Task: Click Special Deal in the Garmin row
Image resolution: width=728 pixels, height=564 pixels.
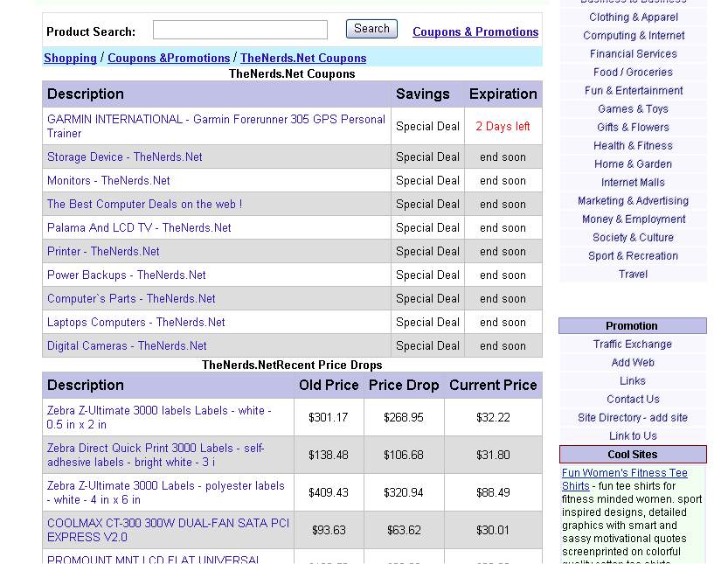Action: point(427,127)
